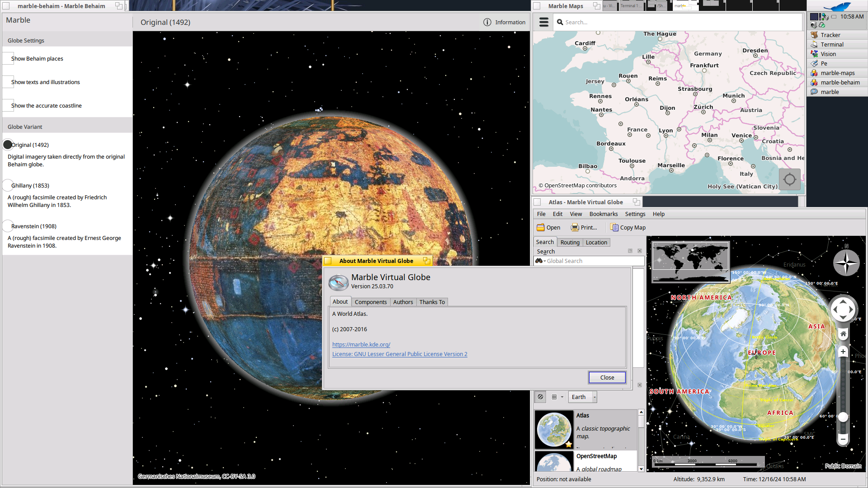Image resolution: width=868 pixels, height=488 pixels.
Task: Select Pe in the Deskbar
Action: (x=837, y=63)
